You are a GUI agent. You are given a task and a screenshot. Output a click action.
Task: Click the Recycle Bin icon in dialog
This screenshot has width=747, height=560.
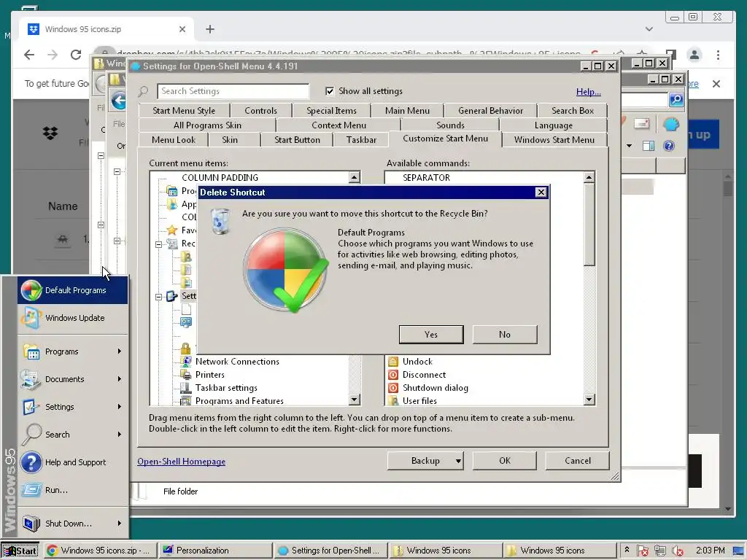(220, 221)
